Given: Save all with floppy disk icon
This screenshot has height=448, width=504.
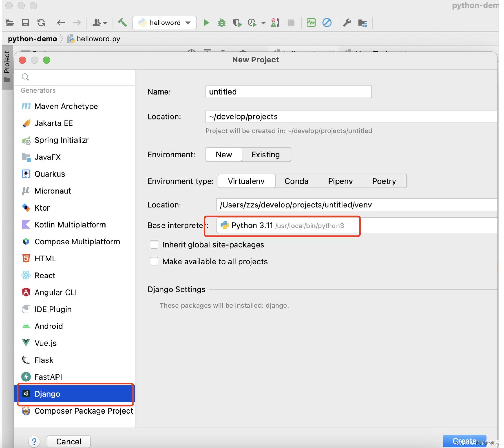Looking at the screenshot, I should [25, 23].
